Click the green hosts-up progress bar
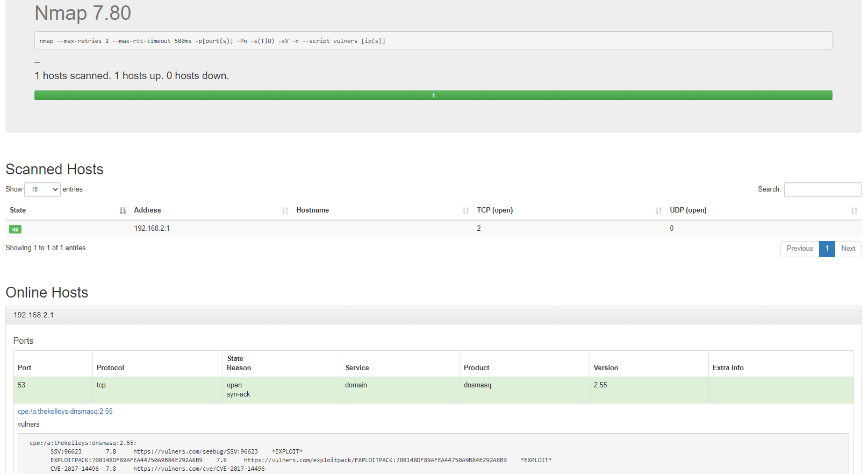The image size is (868, 474). pos(433,95)
